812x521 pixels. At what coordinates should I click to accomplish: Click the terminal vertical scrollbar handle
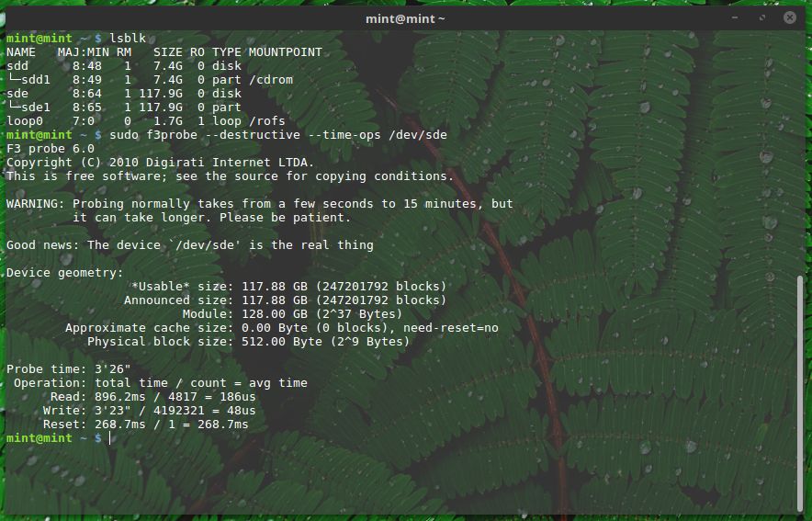800,392
